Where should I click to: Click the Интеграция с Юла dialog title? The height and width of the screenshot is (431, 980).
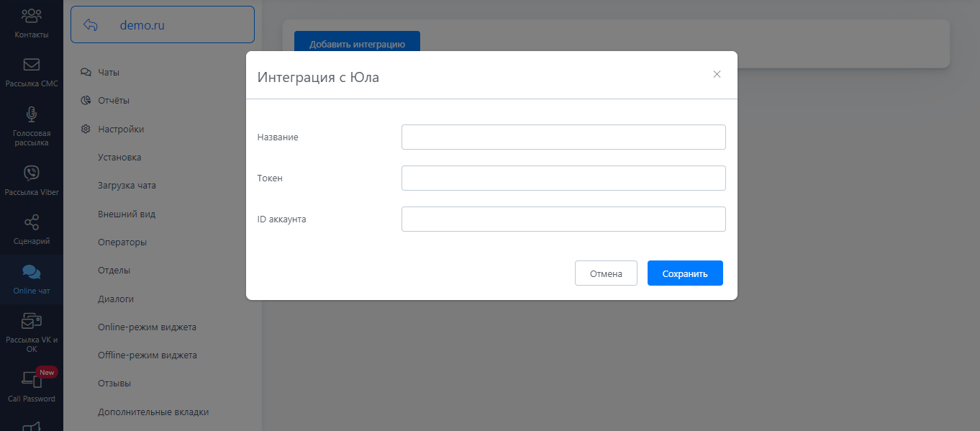click(318, 77)
